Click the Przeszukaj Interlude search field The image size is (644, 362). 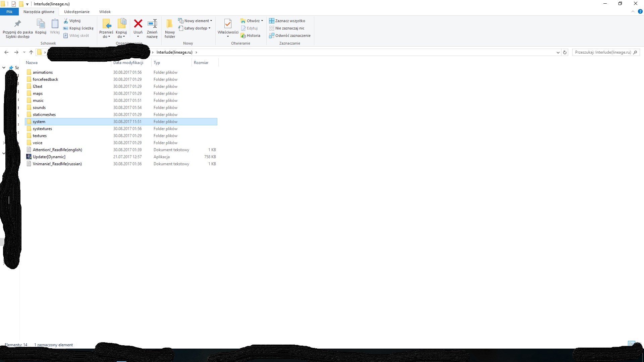pos(602,52)
